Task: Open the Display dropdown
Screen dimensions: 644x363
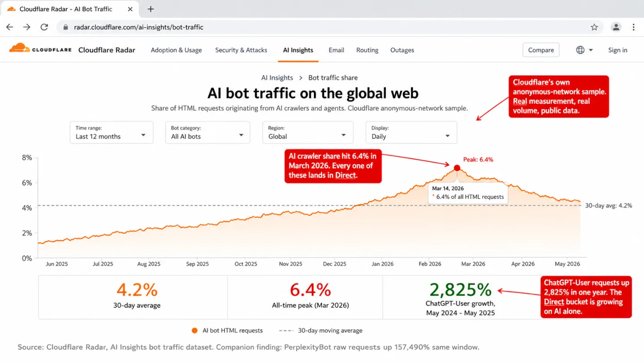Action: tap(411, 132)
